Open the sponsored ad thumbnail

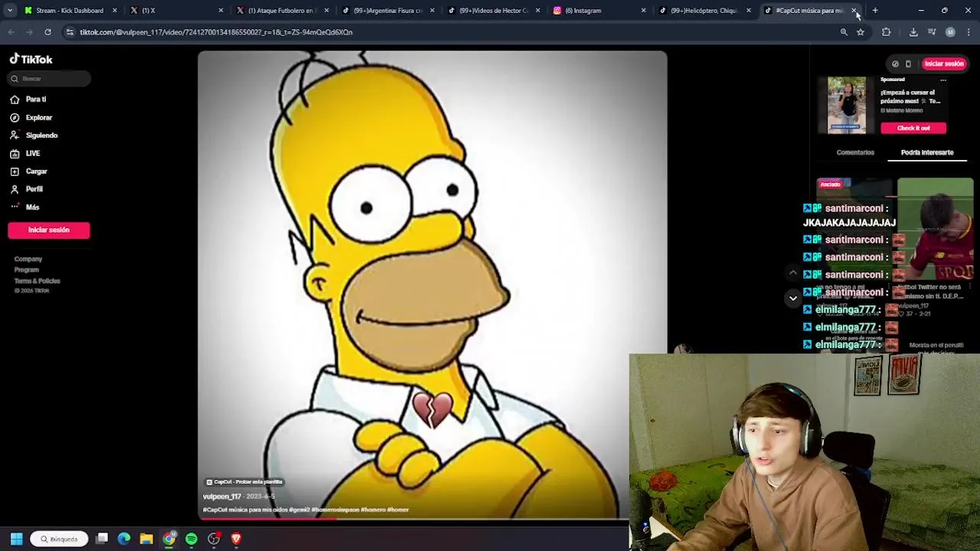[x=847, y=106]
